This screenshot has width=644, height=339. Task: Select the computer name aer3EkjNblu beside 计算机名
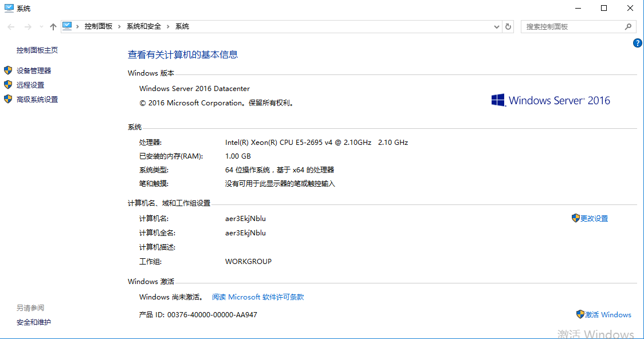click(245, 219)
